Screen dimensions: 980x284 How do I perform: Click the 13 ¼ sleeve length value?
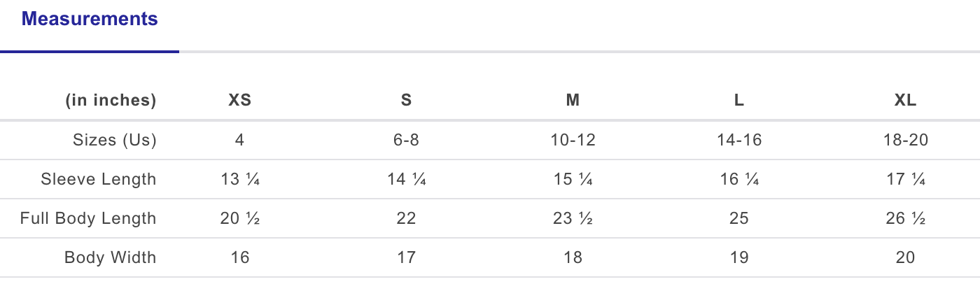[x=240, y=179]
